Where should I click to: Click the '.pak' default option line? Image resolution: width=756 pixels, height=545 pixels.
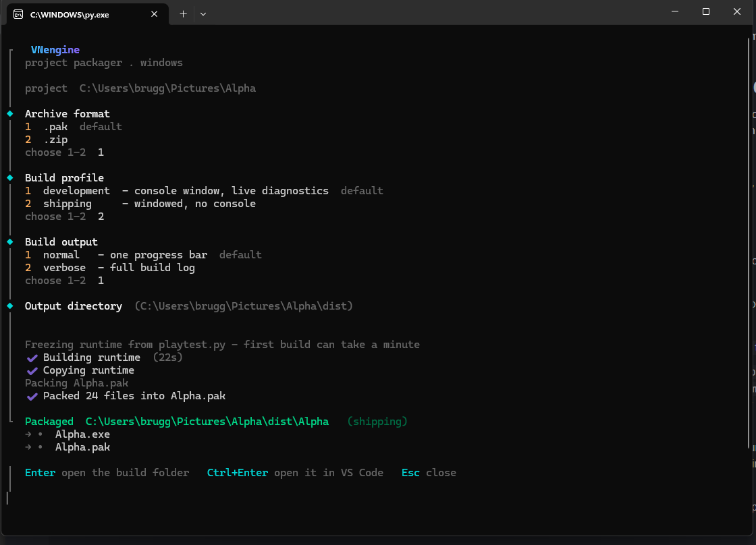click(x=74, y=127)
